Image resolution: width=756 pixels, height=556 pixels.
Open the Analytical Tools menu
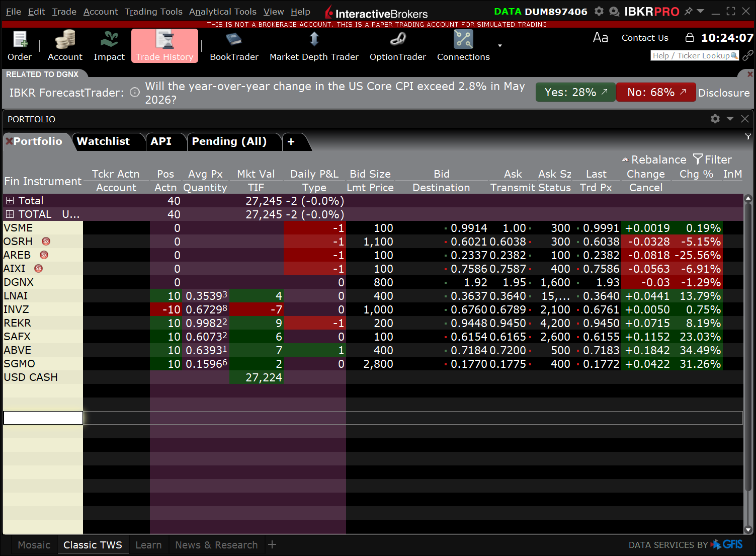pos(223,12)
